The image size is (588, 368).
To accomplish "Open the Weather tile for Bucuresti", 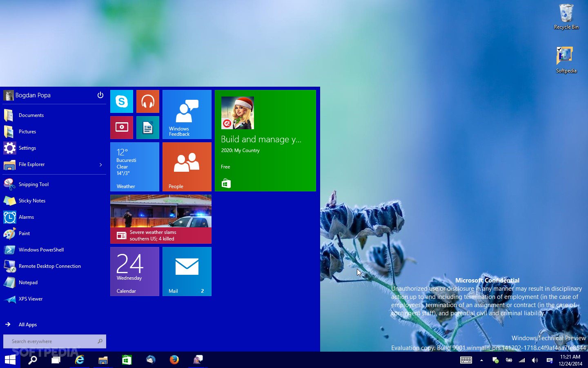I will tap(135, 167).
